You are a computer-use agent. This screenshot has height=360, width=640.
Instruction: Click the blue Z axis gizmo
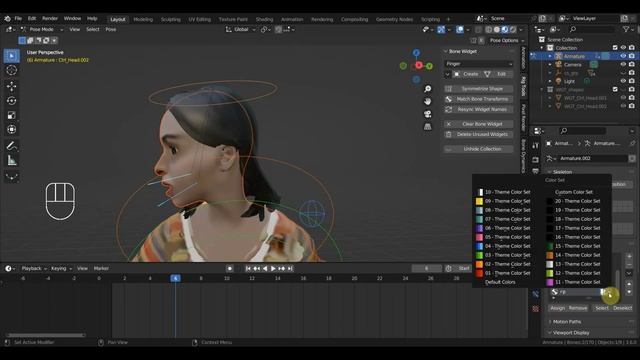pos(416,53)
